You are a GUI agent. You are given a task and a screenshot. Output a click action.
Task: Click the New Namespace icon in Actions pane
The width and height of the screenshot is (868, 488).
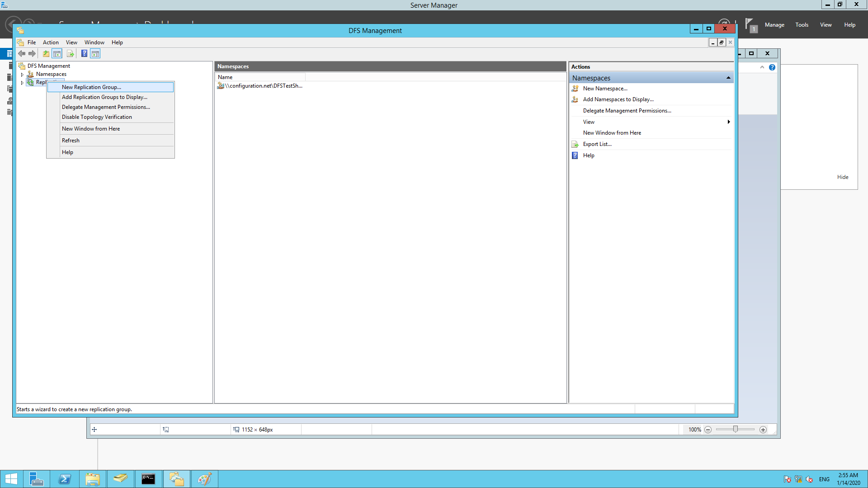coord(575,89)
